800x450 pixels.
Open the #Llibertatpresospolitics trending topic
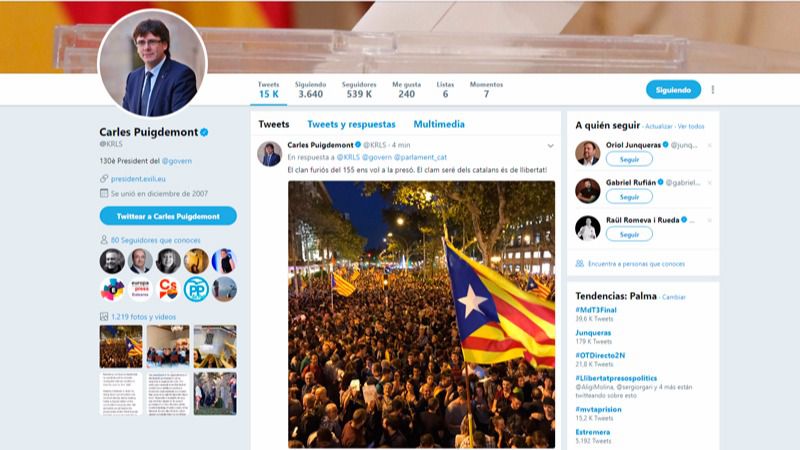point(616,378)
